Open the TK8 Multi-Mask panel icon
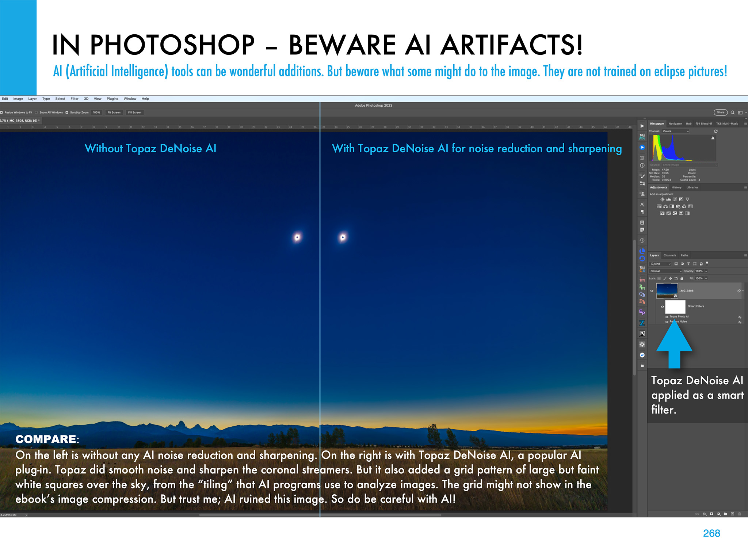This screenshot has height=560, width=748. coord(642,137)
